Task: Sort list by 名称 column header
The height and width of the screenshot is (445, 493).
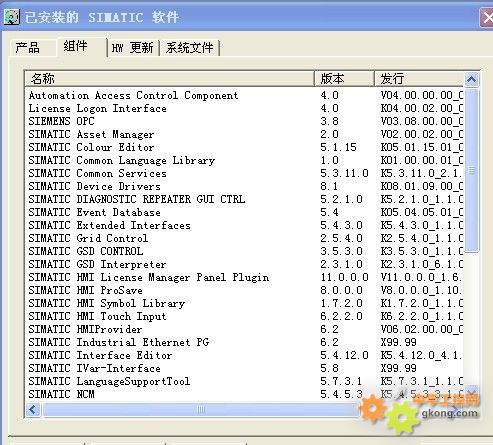Action: click(170, 79)
